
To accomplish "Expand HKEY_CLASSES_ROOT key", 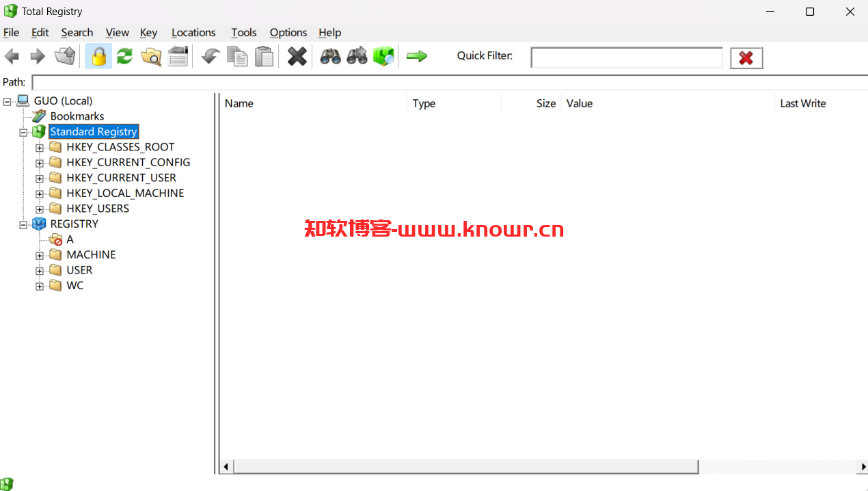I will pyautogui.click(x=40, y=148).
